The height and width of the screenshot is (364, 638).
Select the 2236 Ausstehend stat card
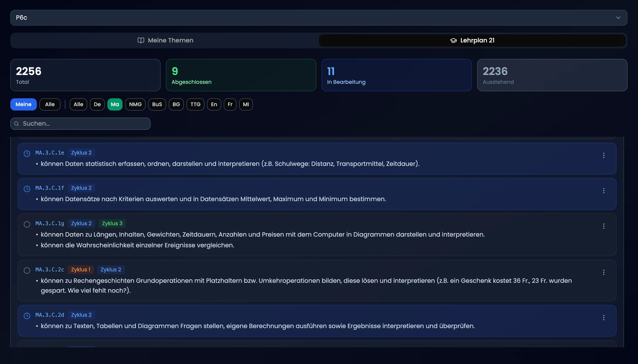point(552,75)
